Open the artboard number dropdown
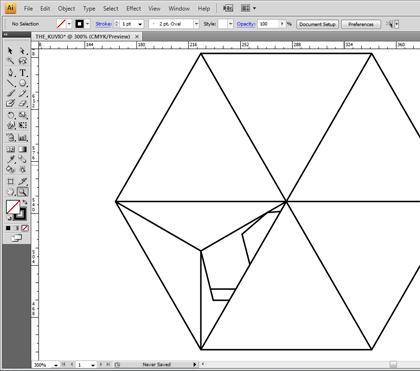420x371 pixels. pyautogui.click(x=93, y=365)
